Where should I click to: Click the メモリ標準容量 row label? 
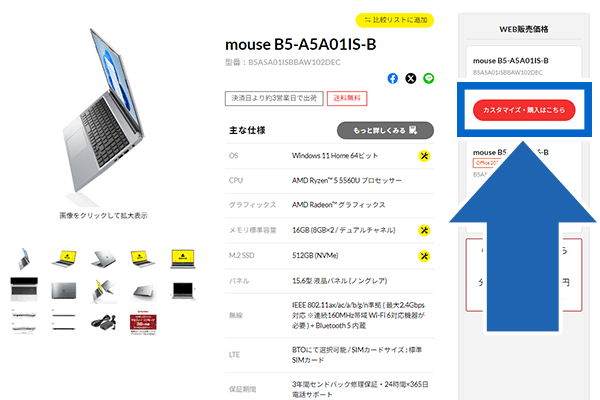click(253, 230)
